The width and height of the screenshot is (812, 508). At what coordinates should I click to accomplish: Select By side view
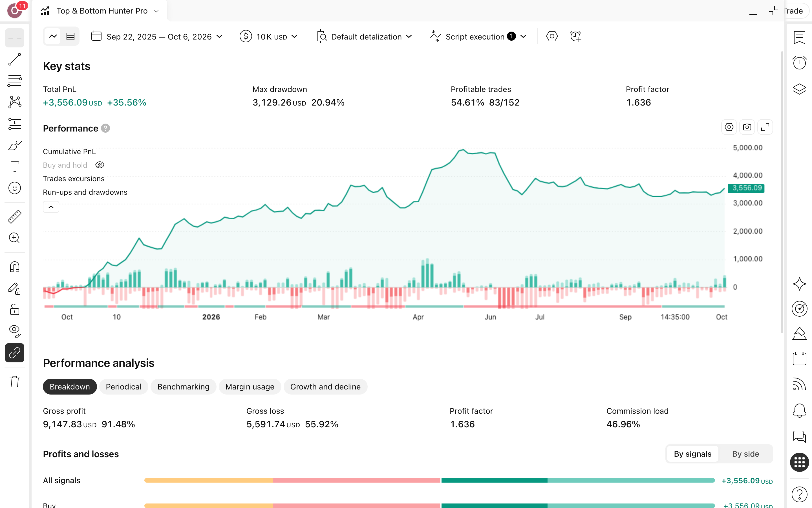pos(745,454)
